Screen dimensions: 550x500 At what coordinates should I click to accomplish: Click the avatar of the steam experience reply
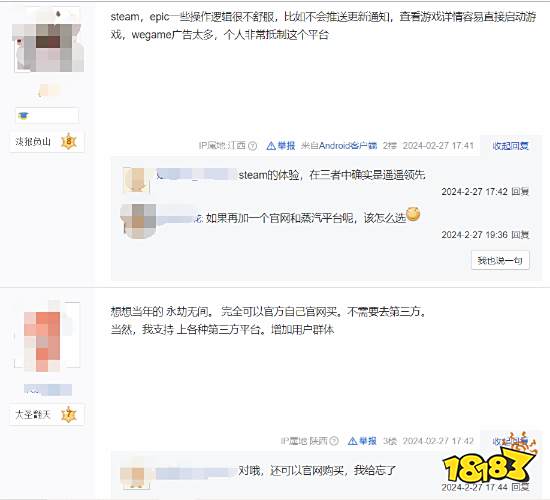pyautogui.click(x=136, y=180)
